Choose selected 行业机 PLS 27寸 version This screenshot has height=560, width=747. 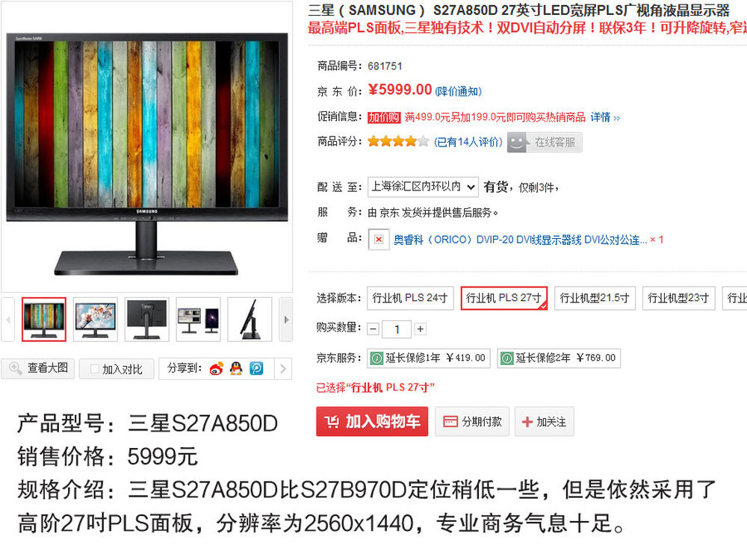click(x=503, y=298)
